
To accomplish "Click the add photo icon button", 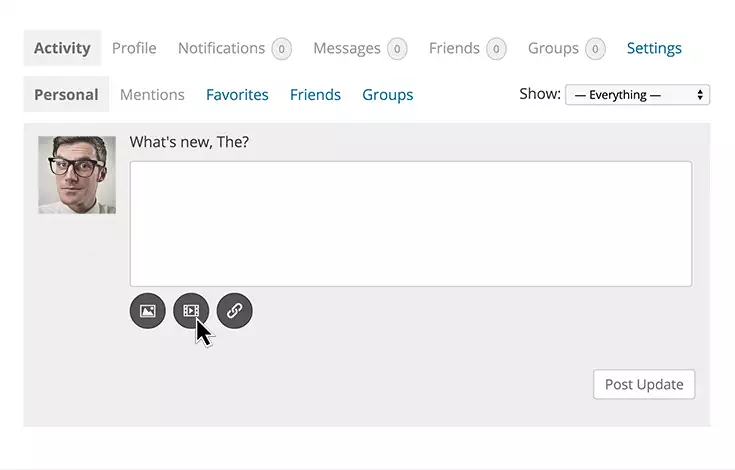I will tap(147, 311).
